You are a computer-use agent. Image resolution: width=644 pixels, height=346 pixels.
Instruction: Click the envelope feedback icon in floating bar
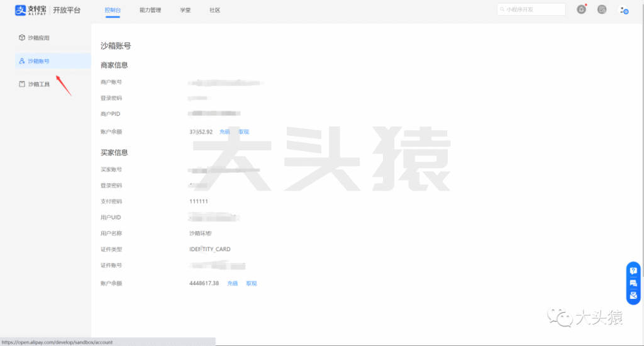pos(633,296)
